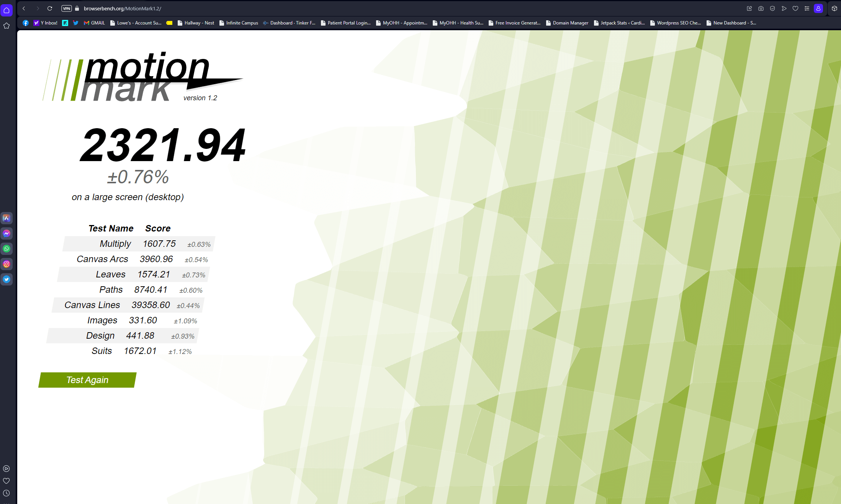Add page to bookmarks with heart icon
Viewport: 841px width, 504px height.
(x=795, y=8)
